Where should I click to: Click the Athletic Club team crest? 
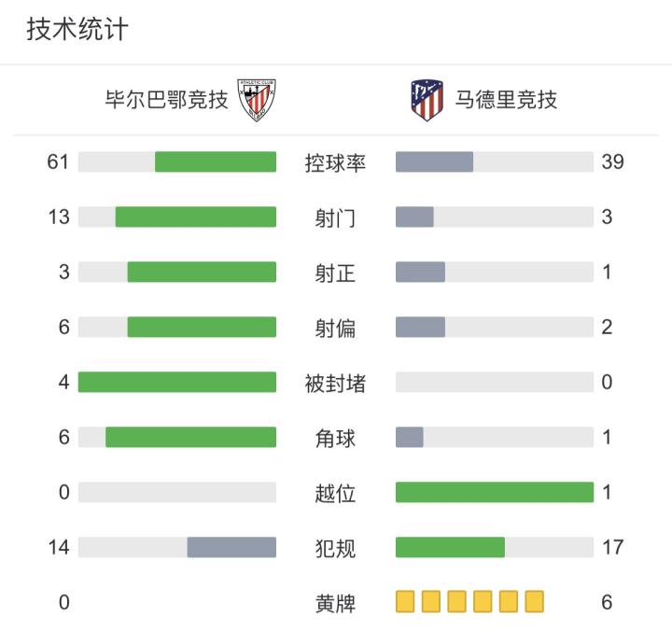[256, 101]
